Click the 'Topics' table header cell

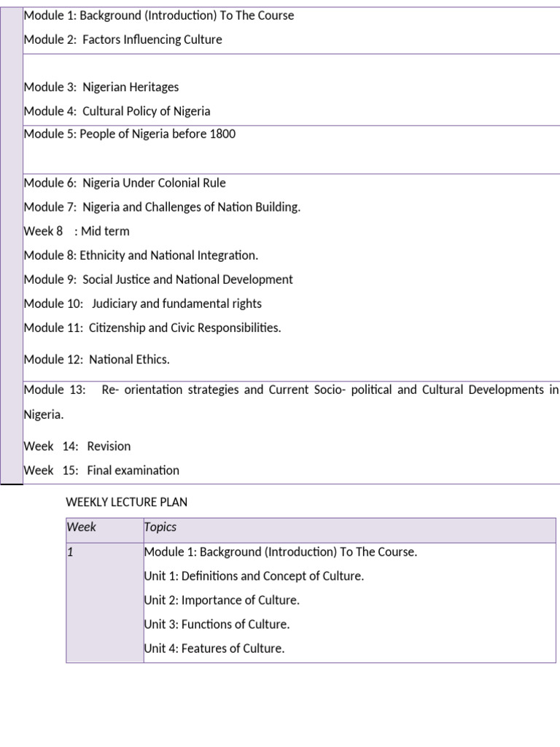coord(349,530)
